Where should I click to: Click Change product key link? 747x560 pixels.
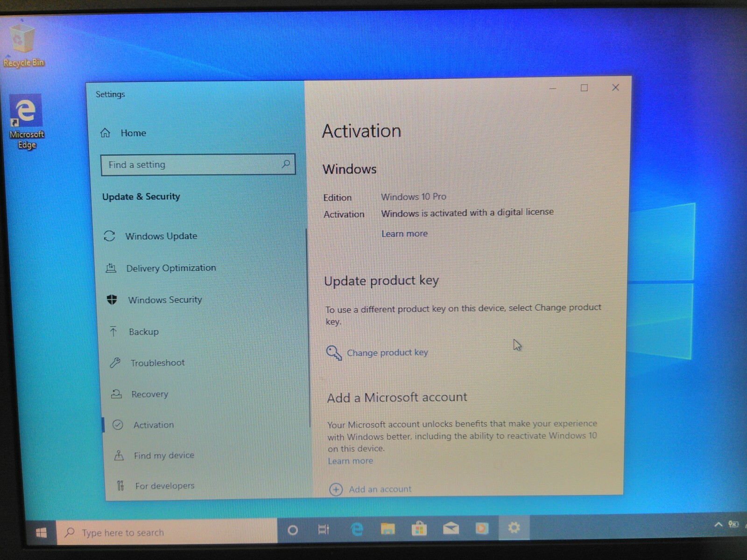click(388, 353)
